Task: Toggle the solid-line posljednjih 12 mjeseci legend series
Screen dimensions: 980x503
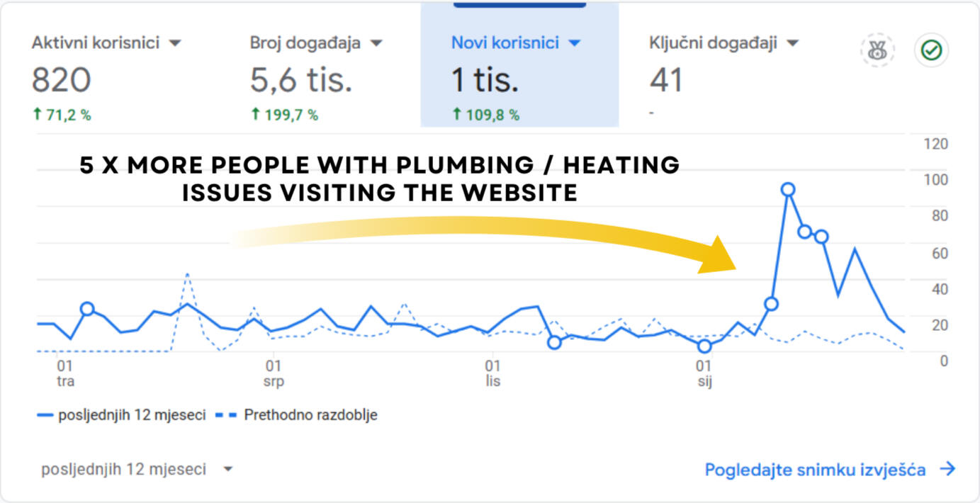Action: [x=121, y=415]
